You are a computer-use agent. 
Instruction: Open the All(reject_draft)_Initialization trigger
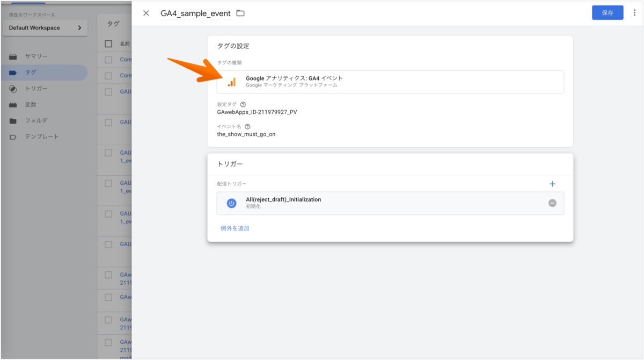click(x=390, y=203)
